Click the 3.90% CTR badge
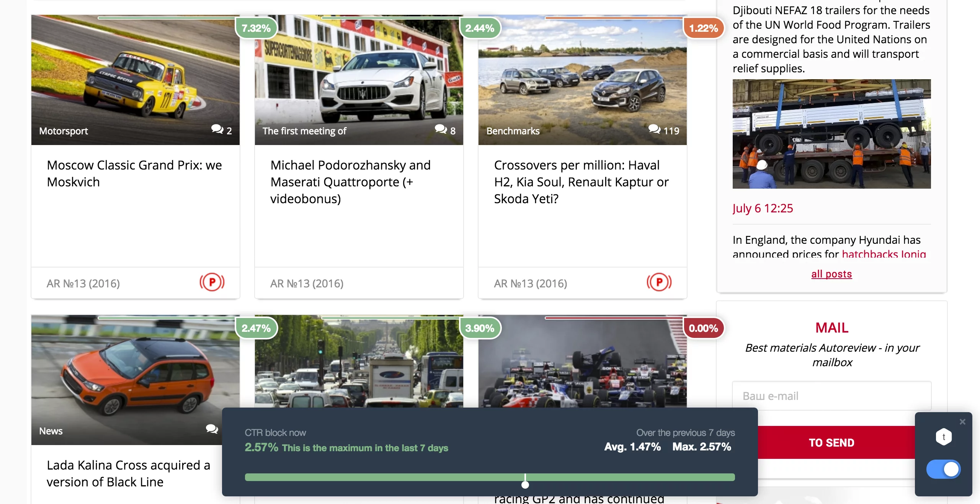The image size is (980, 504). [480, 328]
